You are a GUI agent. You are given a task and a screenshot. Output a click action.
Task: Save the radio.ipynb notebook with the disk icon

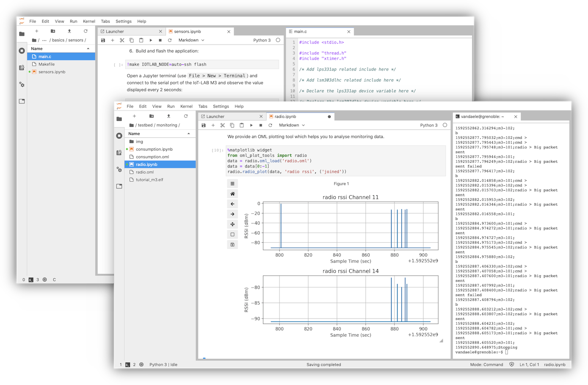(x=204, y=125)
